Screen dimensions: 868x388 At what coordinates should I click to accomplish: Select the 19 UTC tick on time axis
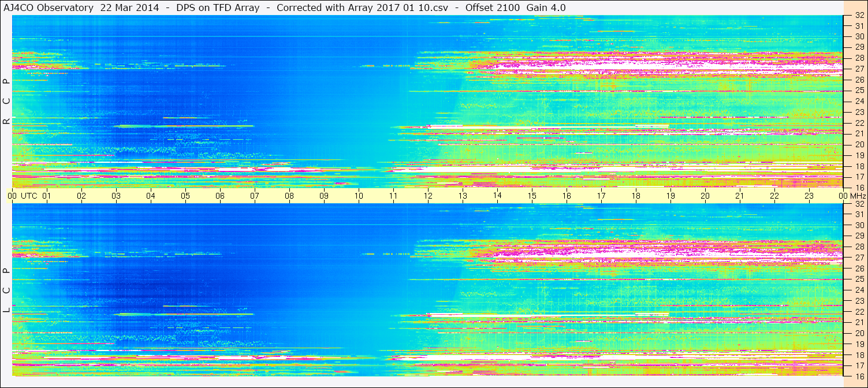click(x=670, y=196)
